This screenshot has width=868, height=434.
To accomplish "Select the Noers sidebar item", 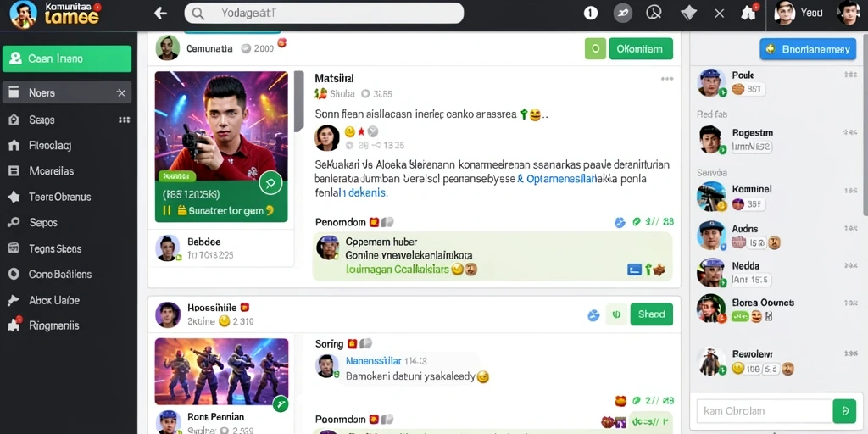I will (67, 92).
